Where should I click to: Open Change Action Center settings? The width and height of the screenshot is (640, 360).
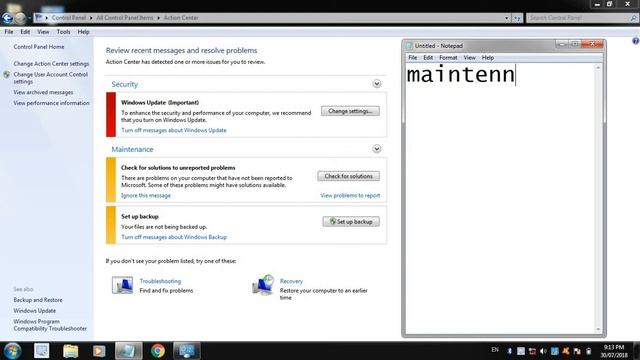click(x=51, y=64)
